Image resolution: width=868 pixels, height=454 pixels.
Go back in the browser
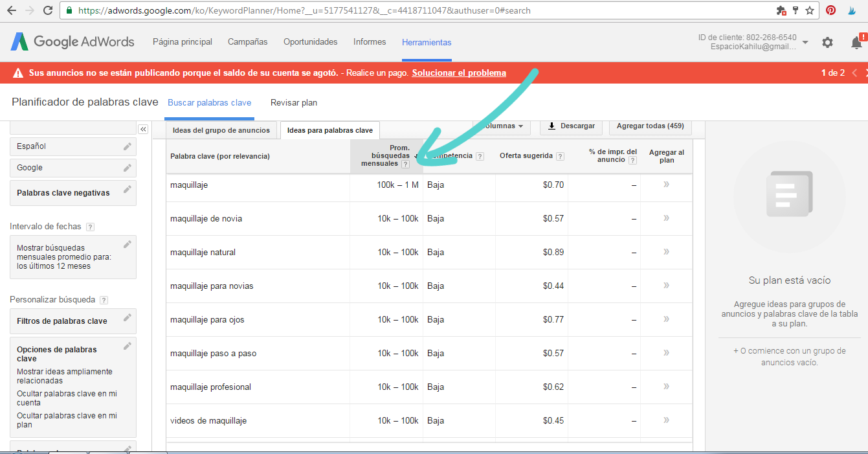tap(12, 10)
